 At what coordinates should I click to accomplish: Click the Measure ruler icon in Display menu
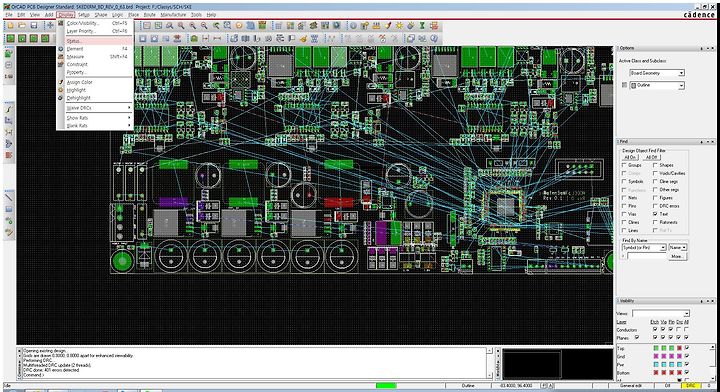click(x=61, y=56)
